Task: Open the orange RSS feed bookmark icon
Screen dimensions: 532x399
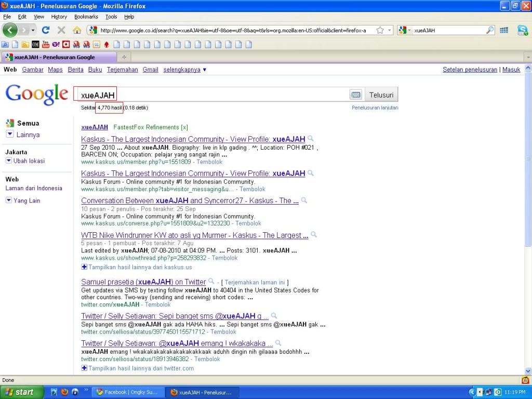Action: (25, 45)
